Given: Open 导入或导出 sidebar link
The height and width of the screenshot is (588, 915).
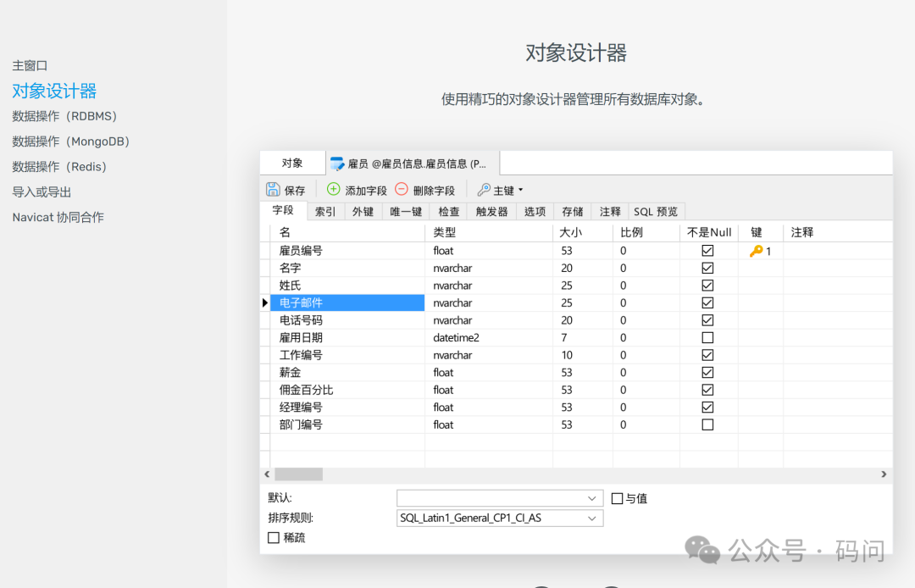Looking at the screenshot, I should point(42,192).
